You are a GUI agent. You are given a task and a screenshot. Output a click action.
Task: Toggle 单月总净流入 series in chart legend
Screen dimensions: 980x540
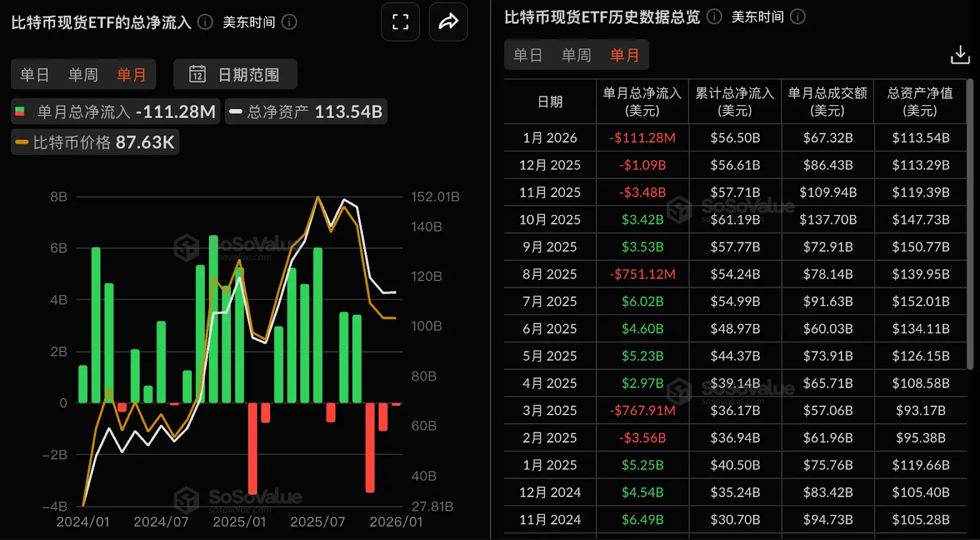[x=116, y=111]
